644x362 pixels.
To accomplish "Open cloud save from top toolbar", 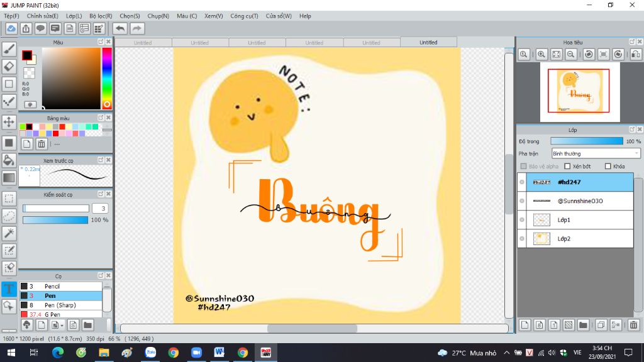I will point(11,29).
